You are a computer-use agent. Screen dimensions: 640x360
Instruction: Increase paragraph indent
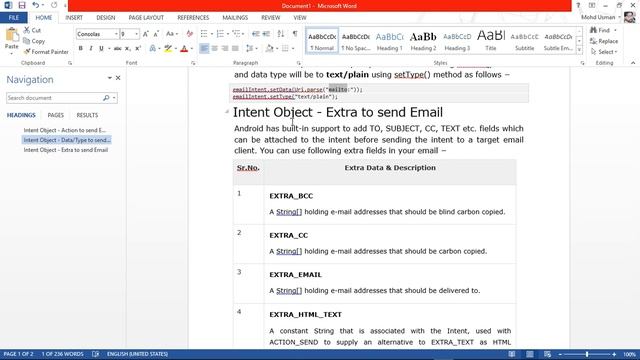266,34
